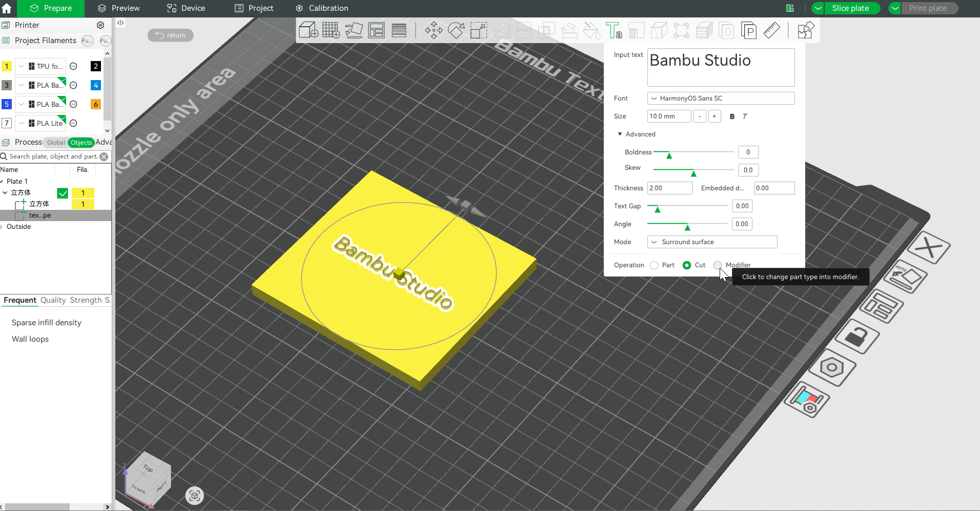Collapse the sidebar using arrows icon
Image resolution: width=980 pixels, height=511 pixels.
pos(120,23)
